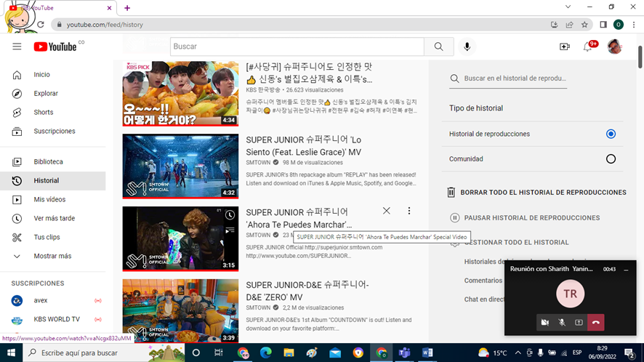This screenshot has width=644, height=362.
Task: Click Lo Siento video title
Action: click(304, 146)
